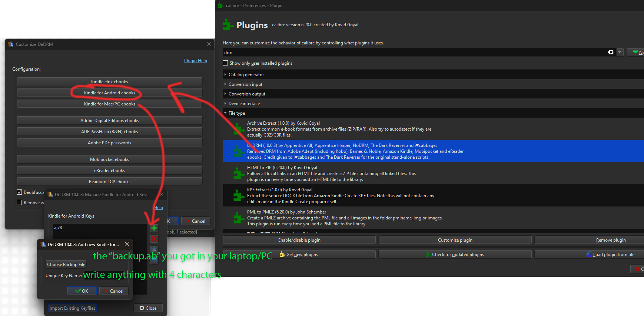Viewport: 644px width, 316px height.
Task: Click Enable/disable plugin button
Action: [x=299, y=240]
